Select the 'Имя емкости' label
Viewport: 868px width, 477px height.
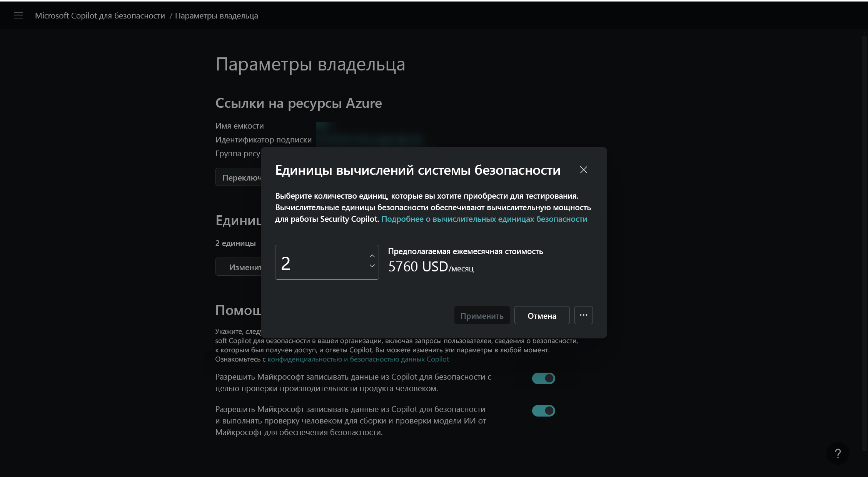[240, 126]
